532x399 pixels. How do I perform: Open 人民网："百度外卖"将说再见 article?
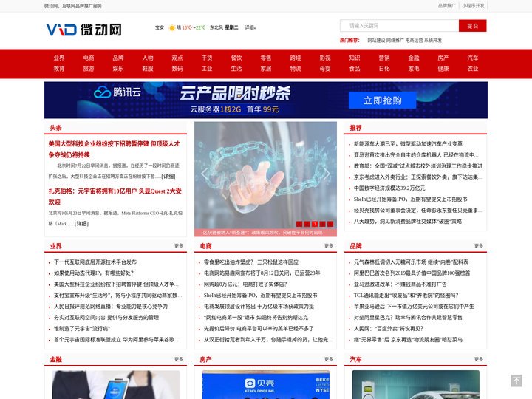[x=389, y=329]
